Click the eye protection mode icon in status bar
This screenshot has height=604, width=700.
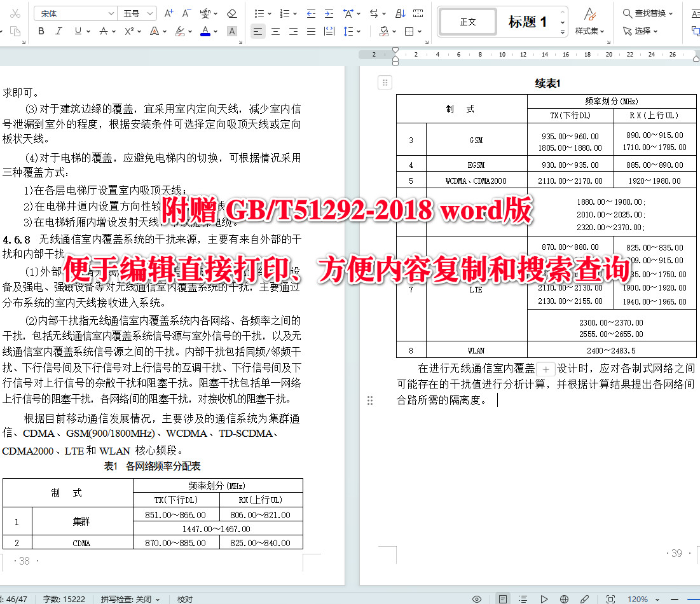tap(477, 599)
